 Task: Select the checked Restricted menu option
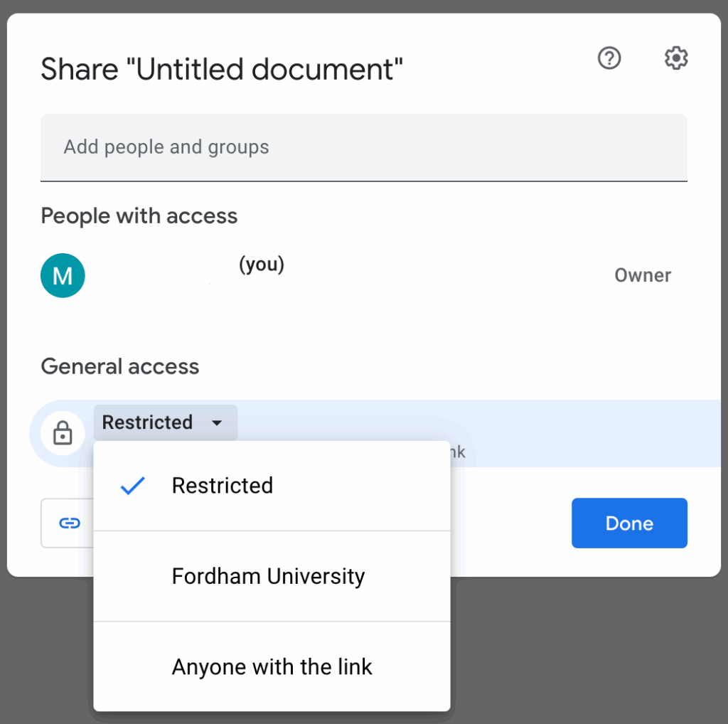point(223,486)
